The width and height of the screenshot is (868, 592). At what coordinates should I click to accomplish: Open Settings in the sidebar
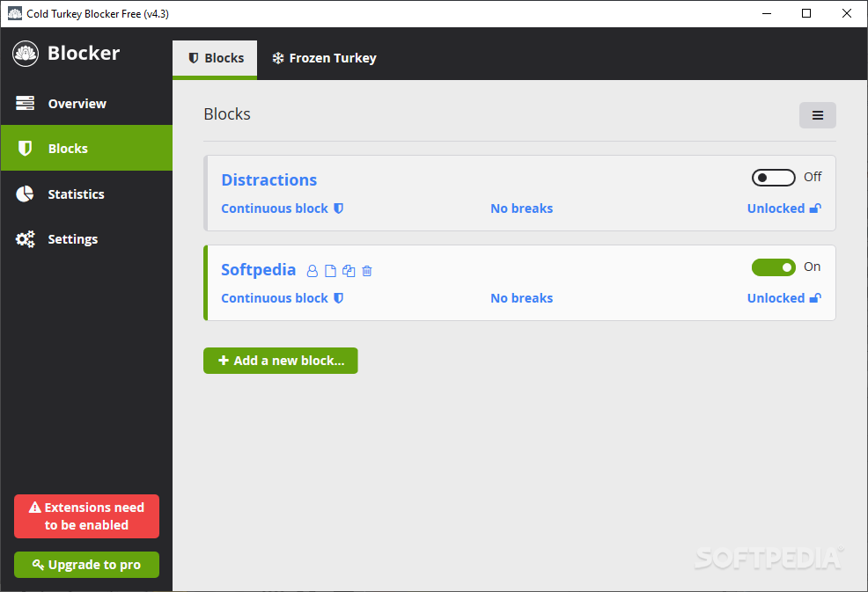pyautogui.click(x=86, y=239)
